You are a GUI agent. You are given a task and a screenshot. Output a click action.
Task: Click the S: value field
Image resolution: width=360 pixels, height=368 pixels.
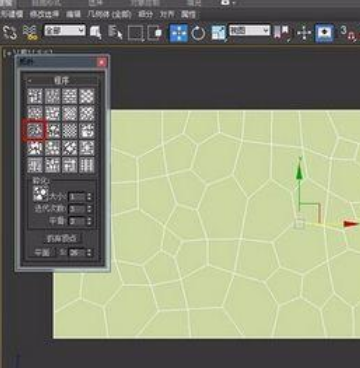pyautogui.click(x=77, y=252)
